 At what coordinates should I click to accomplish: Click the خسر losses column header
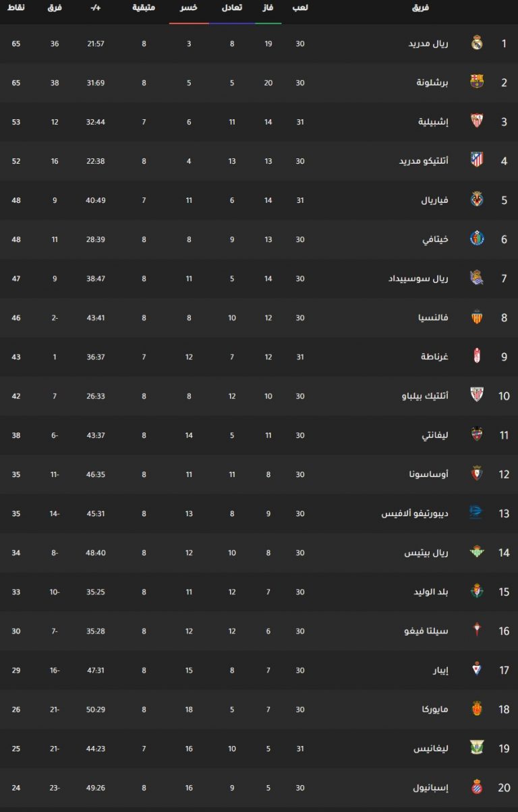tap(189, 8)
